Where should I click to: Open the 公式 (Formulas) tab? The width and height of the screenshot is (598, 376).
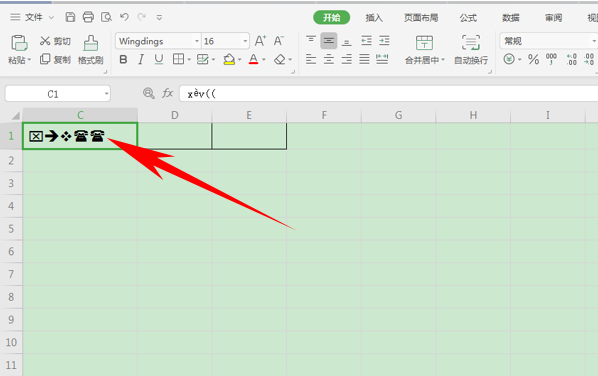(x=468, y=18)
